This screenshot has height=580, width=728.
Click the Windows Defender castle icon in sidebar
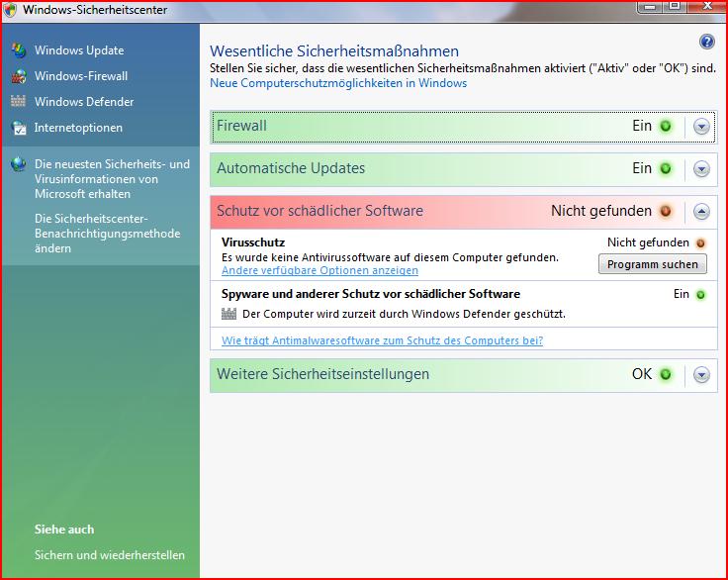coord(18,101)
